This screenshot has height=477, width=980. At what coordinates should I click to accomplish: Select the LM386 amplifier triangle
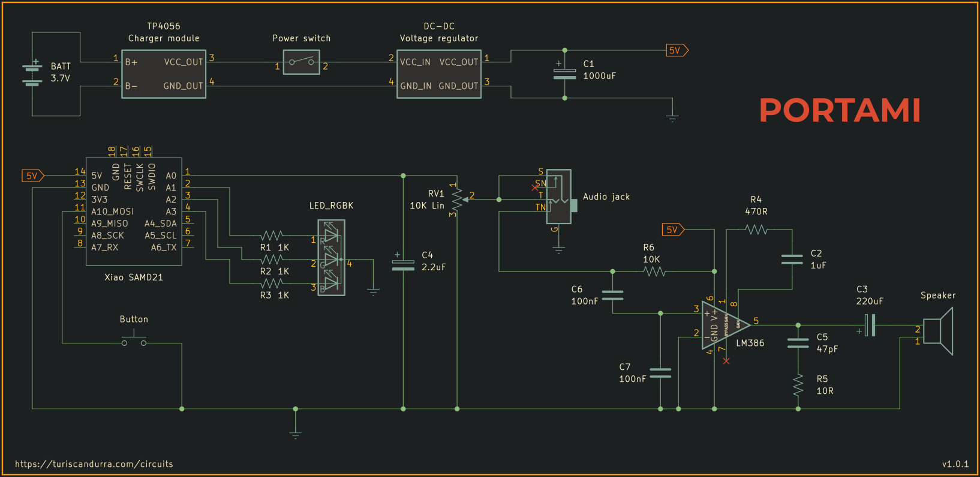point(726,325)
